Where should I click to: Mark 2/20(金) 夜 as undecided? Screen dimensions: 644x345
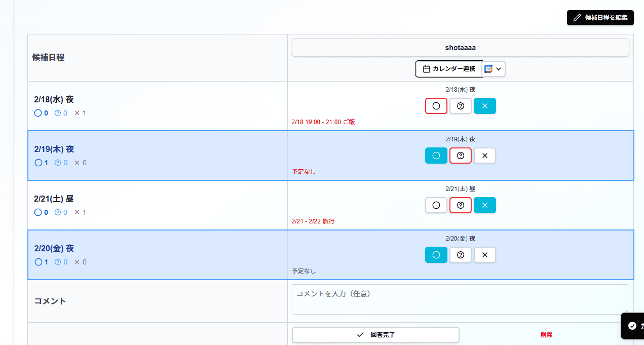tap(460, 255)
